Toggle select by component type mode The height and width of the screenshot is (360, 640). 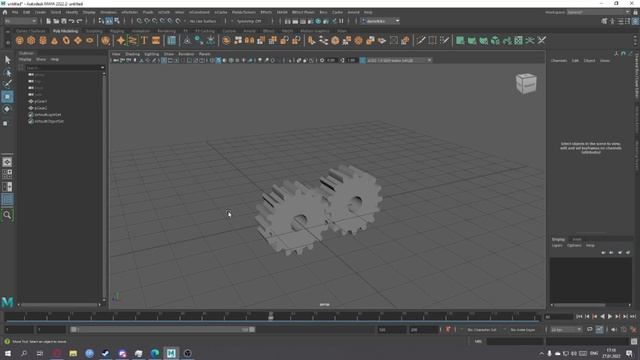click(117, 21)
